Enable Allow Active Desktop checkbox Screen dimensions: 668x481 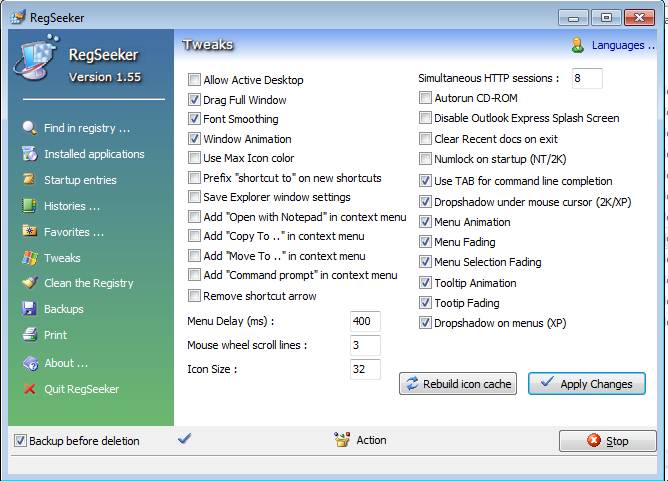click(194, 80)
